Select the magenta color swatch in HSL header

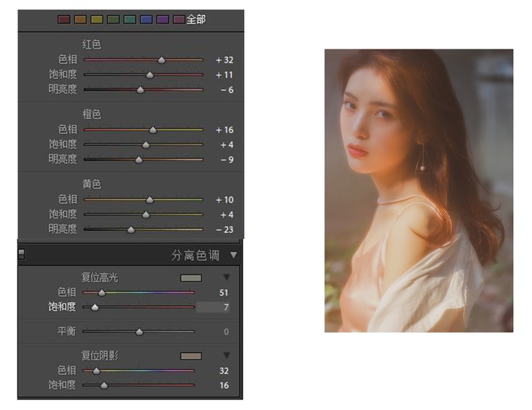point(179,19)
